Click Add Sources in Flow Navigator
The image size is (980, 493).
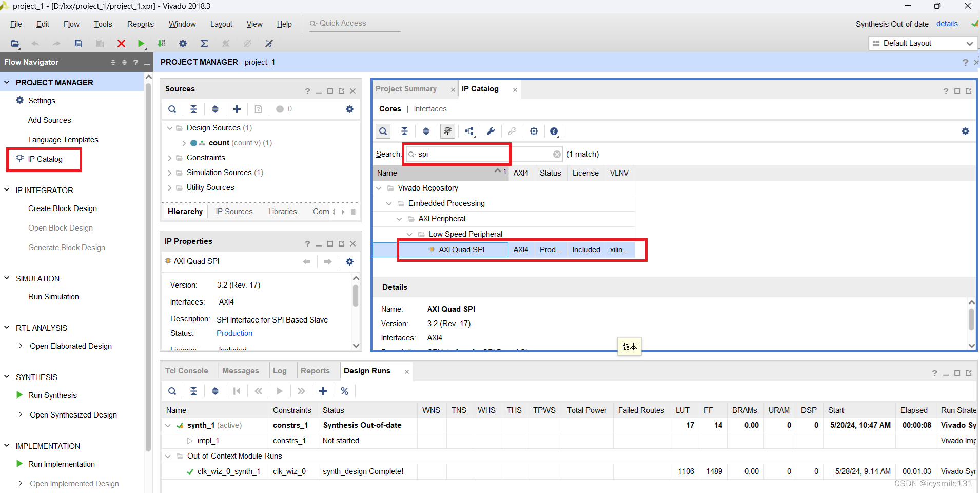[49, 120]
